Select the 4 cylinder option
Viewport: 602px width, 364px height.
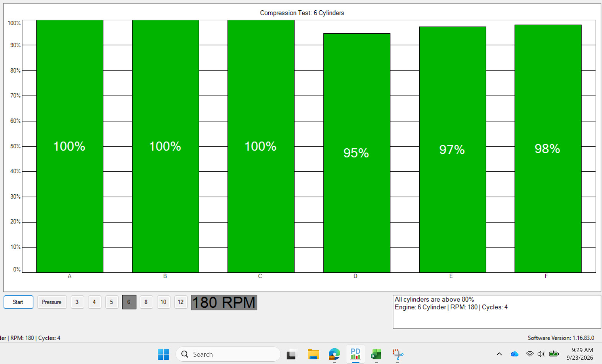94,302
